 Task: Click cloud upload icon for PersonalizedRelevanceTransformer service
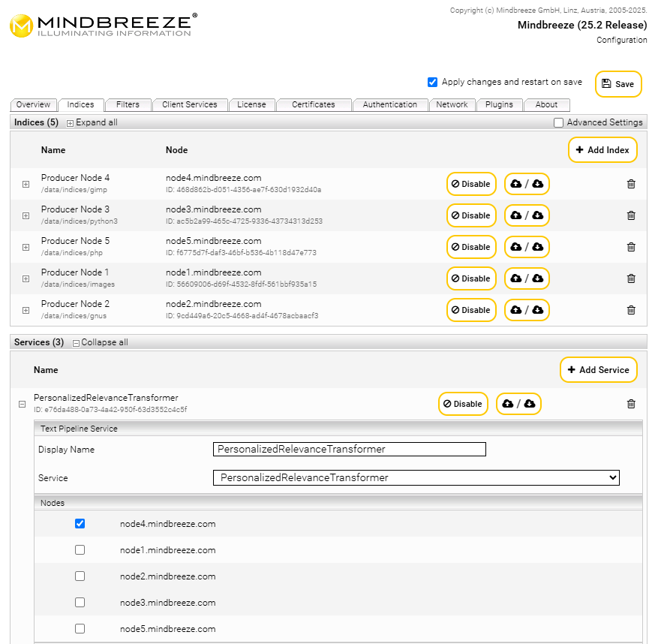coord(508,404)
